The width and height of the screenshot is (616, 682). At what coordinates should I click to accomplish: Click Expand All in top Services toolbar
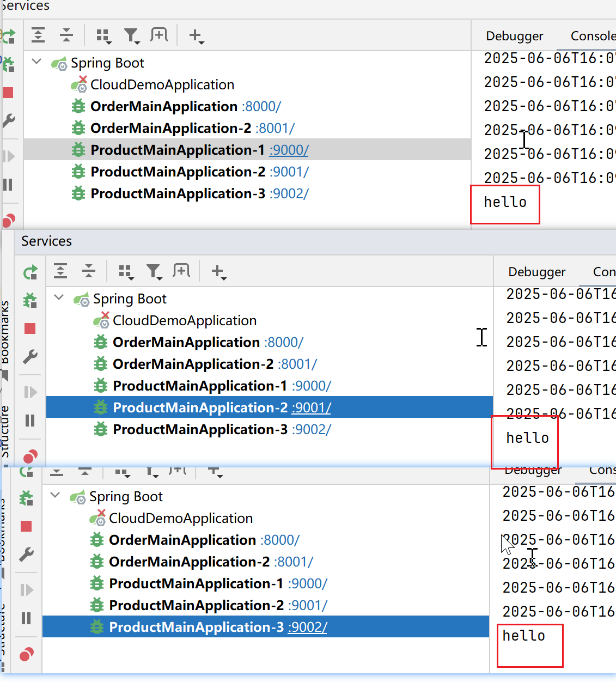38,35
